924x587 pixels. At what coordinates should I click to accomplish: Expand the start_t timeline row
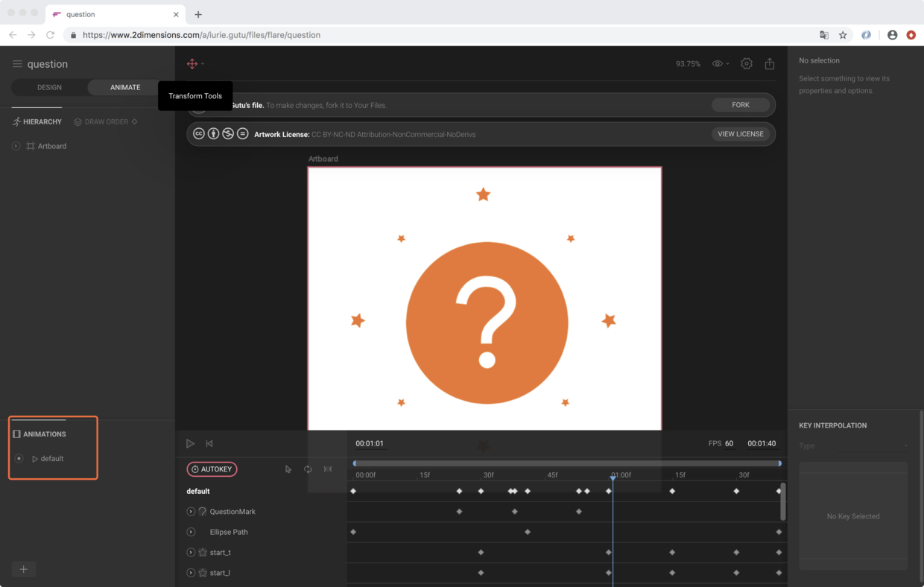[x=191, y=553]
